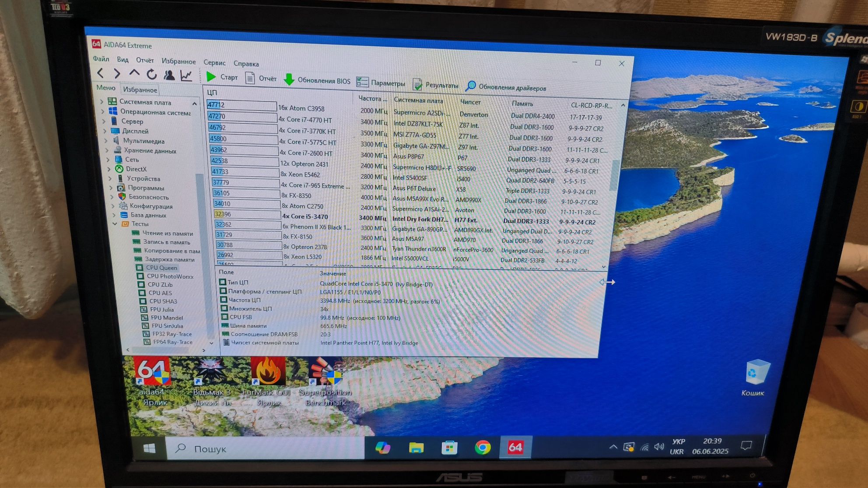This screenshot has height=488, width=868.
Task: Expand the DirectX tree node
Action: pos(109,169)
